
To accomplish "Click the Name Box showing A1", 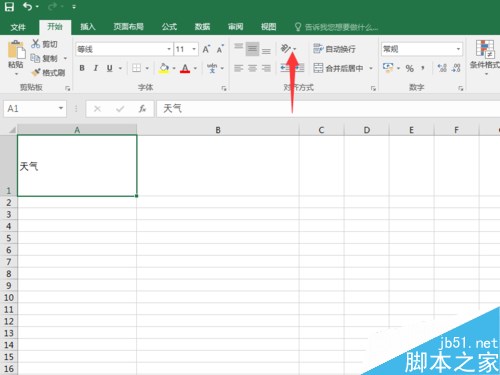I will (35, 109).
